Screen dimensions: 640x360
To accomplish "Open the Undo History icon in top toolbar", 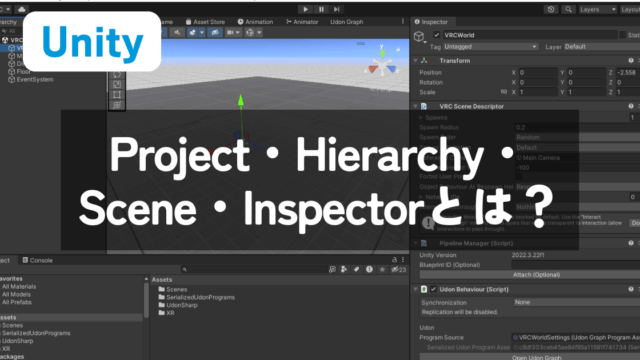I will [x=551, y=9].
